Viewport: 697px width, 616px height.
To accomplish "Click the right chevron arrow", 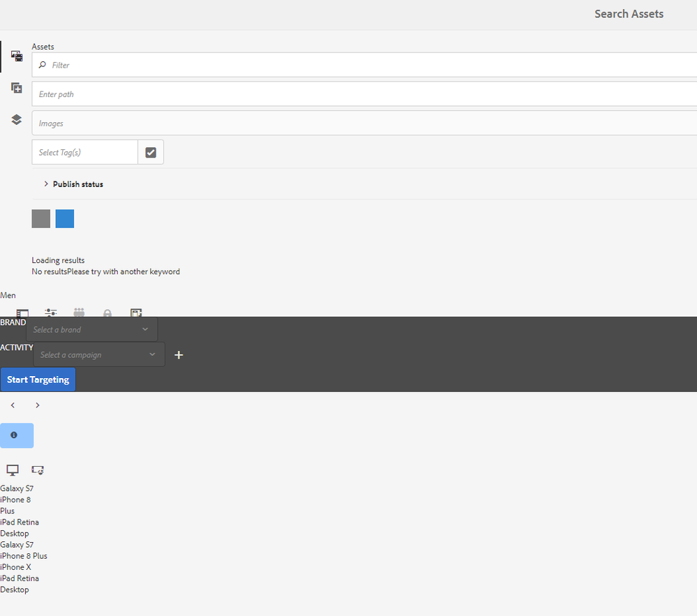I will (x=38, y=405).
